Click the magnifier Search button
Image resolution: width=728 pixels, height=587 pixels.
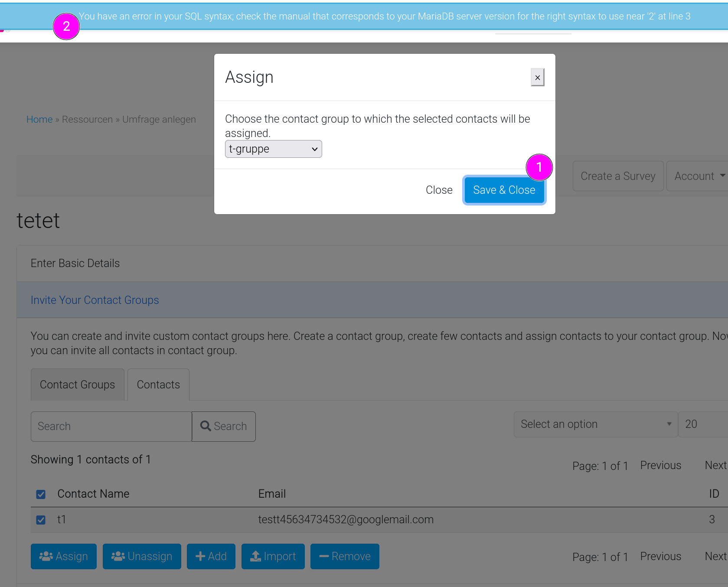click(x=224, y=426)
